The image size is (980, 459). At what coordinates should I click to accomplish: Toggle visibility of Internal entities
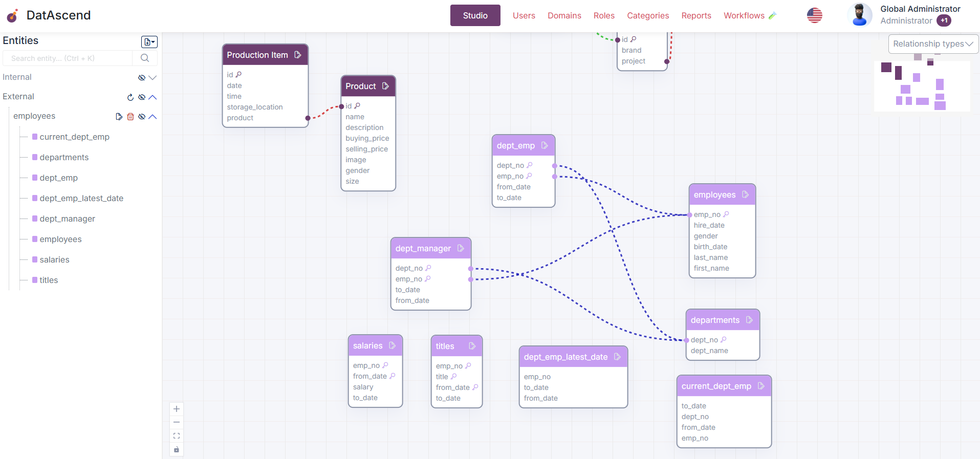click(x=142, y=78)
